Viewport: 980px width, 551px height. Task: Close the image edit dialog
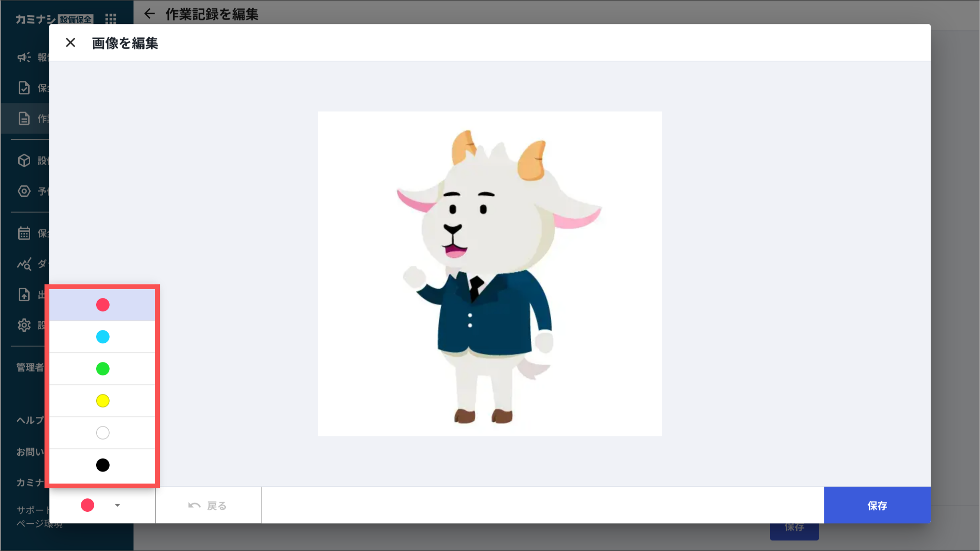click(x=70, y=43)
